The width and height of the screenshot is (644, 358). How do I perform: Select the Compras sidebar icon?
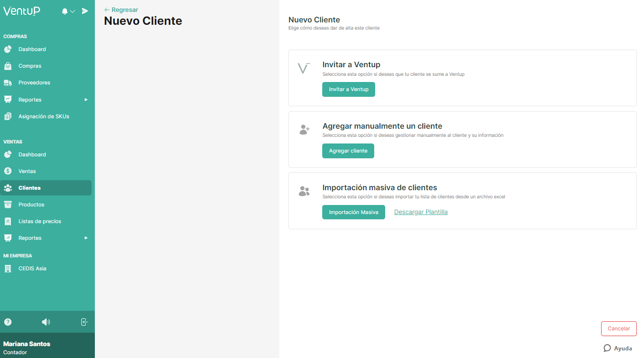tap(8, 66)
